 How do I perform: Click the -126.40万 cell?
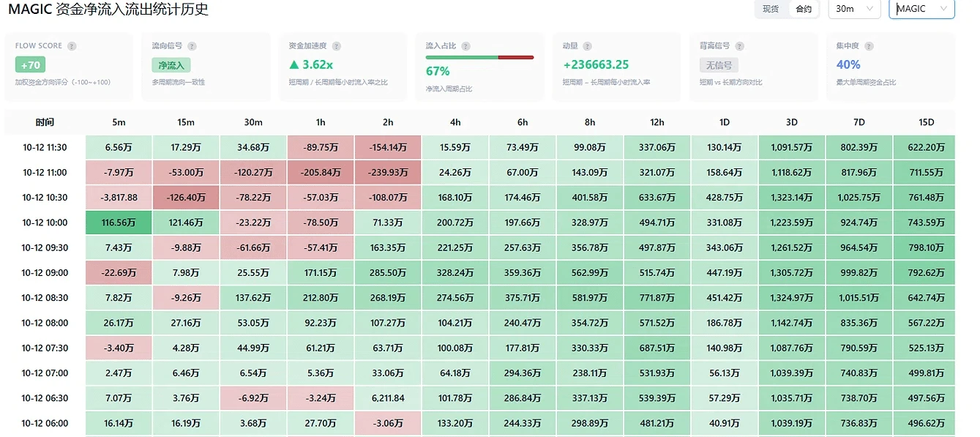click(x=186, y=198)
